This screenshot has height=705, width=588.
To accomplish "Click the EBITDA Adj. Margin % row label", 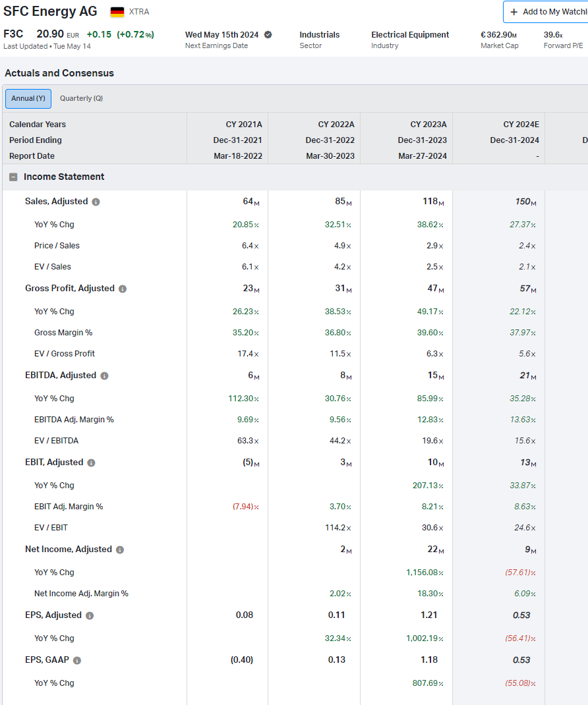I will (x=74, y=420).
